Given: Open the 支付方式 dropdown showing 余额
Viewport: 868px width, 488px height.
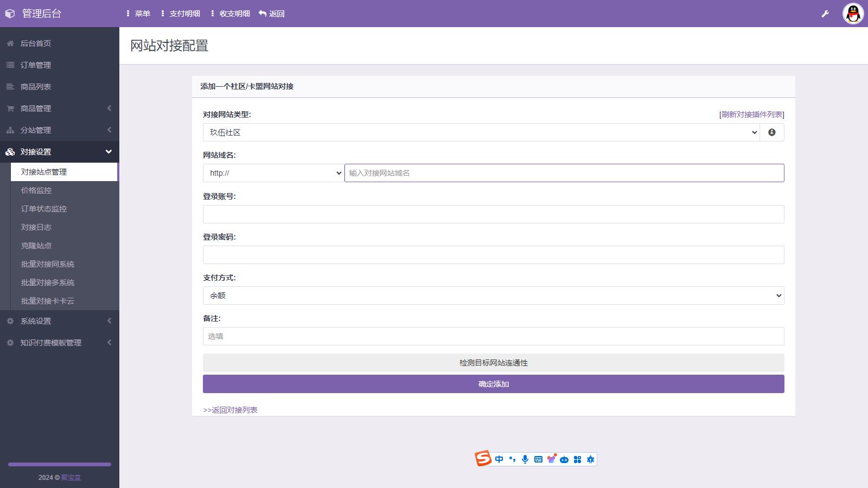Looking at the screenshot, I should [x=493, y=296].
